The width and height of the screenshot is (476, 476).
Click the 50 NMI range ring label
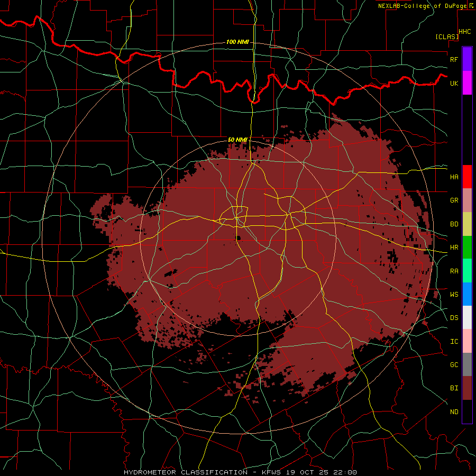click(237, 140)
